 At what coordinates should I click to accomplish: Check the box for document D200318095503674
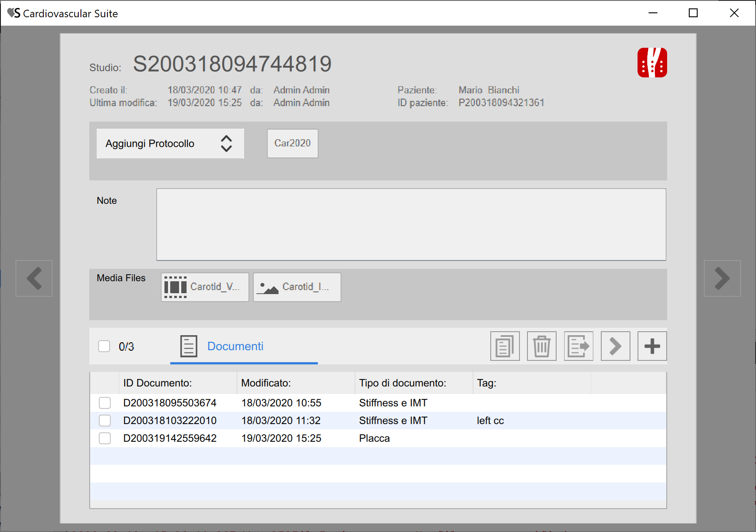(105, 403)
